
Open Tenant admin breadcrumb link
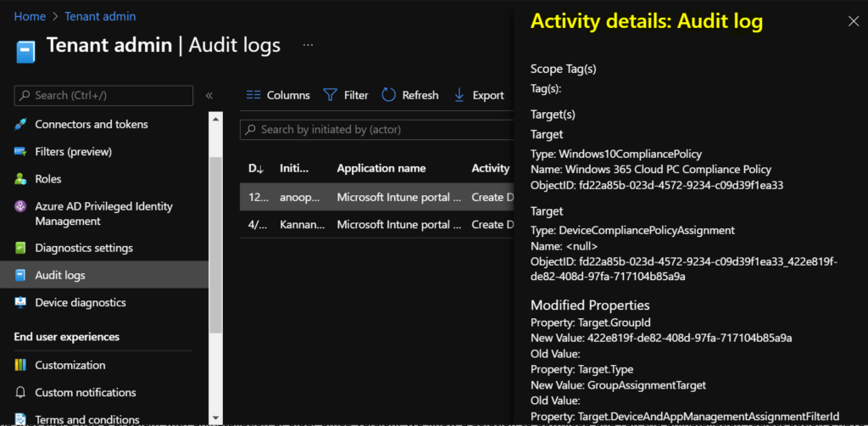click(x=100, y=16)
